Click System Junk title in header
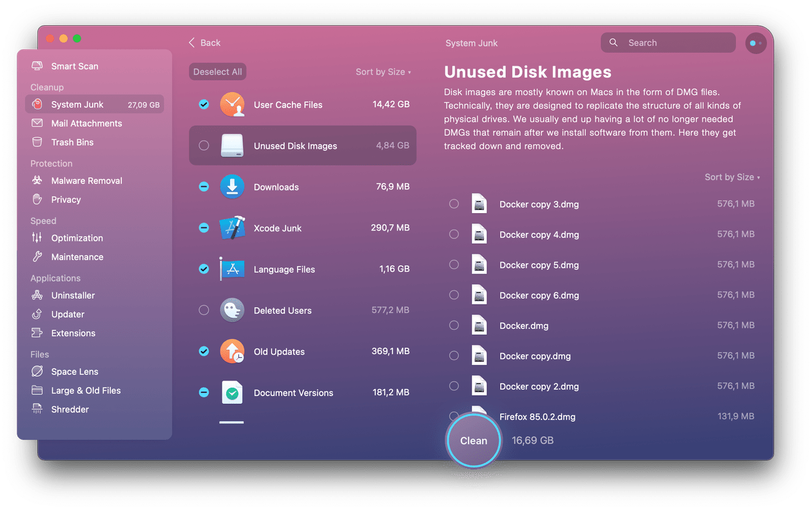The width and height of the screenshot is (812, 510). point(472,43)
